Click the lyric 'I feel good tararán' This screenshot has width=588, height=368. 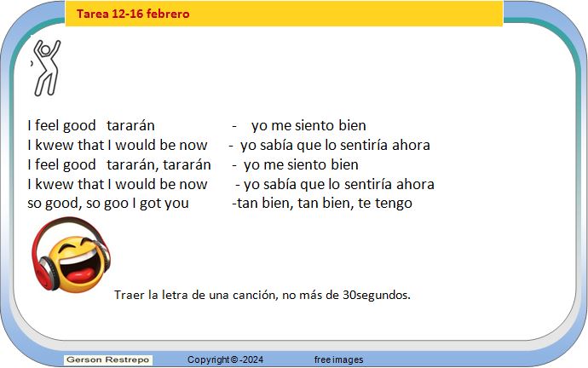coord(91,125)
